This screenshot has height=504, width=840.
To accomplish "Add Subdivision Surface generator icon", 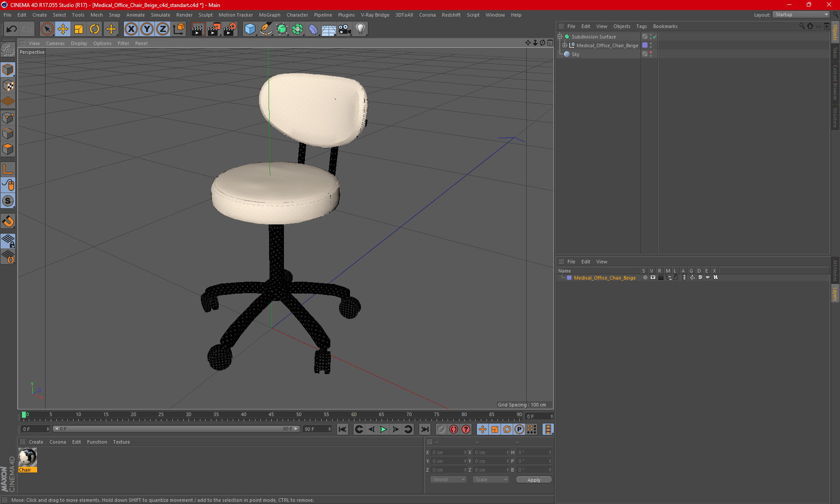I will coord(282,29).
